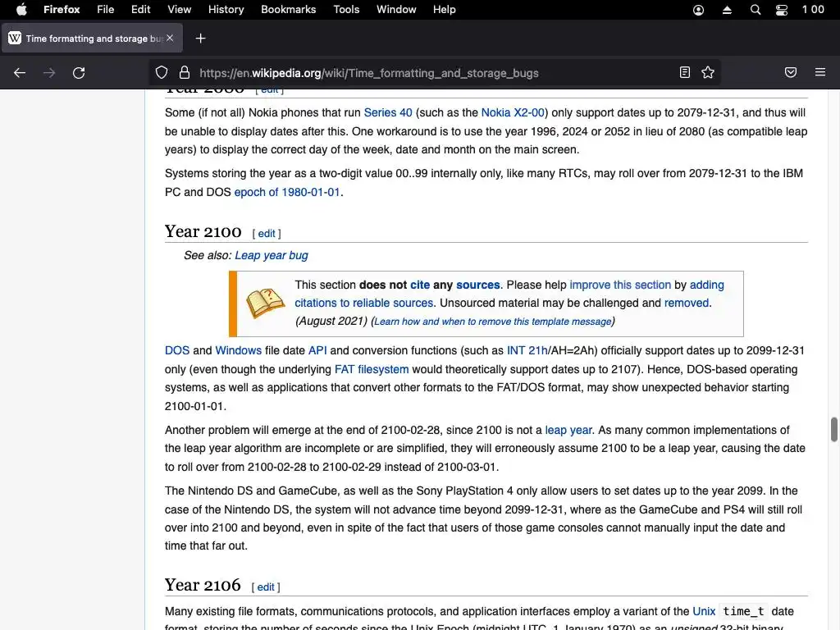Click the 'Year 2106' heading text
The image size is (840, 630).
point(203,585)
